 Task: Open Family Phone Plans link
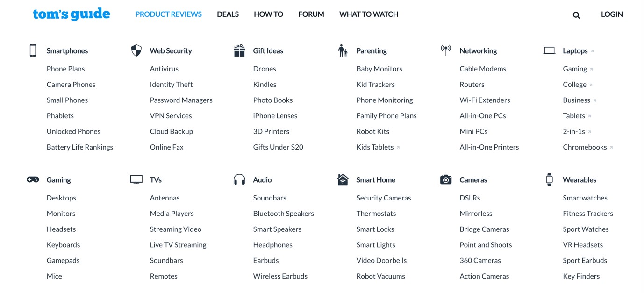(x=386, y=115)
